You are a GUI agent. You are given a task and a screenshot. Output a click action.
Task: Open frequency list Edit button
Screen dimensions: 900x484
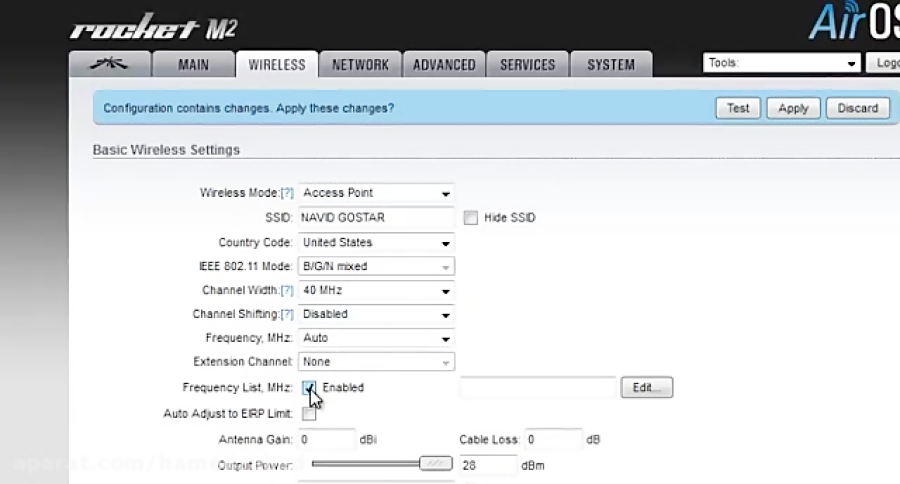[x=647, y=388]
